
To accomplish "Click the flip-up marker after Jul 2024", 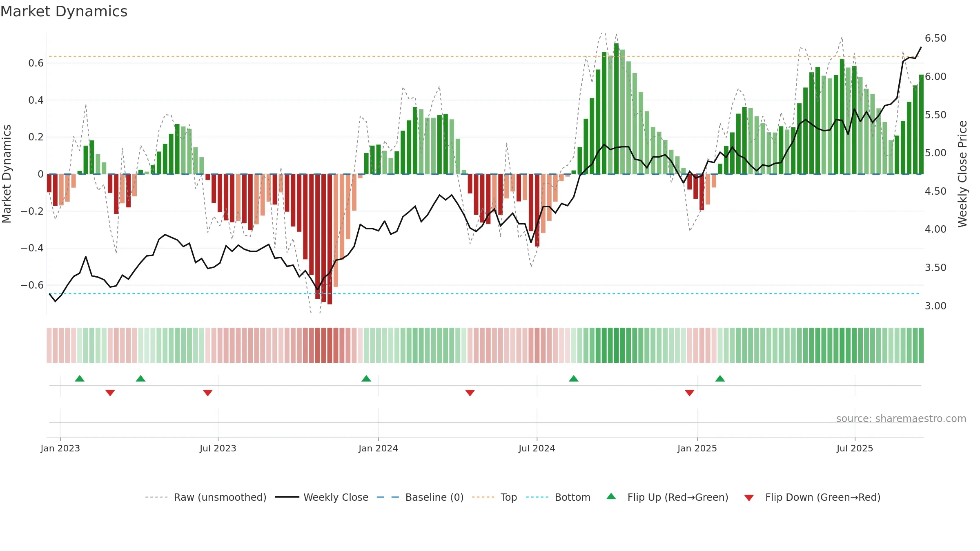I will pyautogui.click(x=574, y=378).
